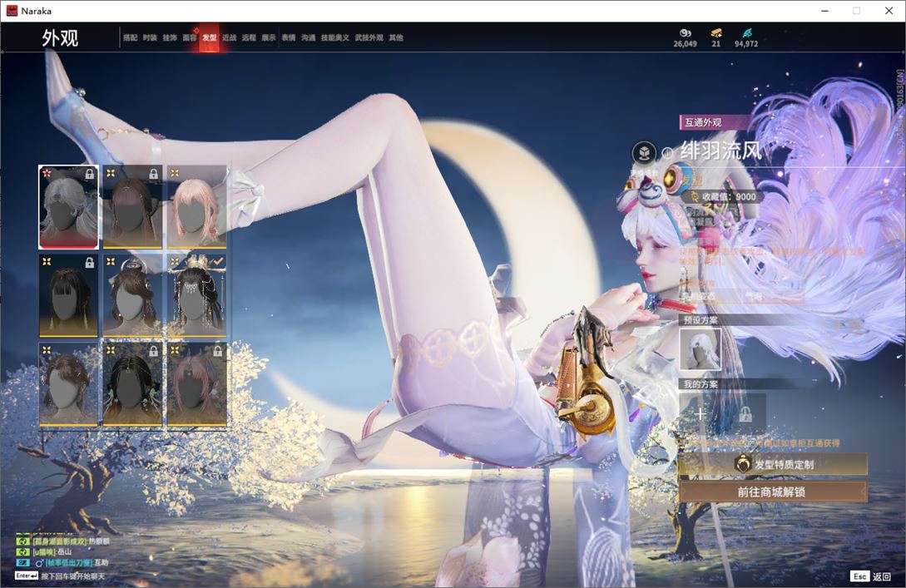Screen dimensions: 906x588
Task: Open the 武技外观 tab
Action: [369, 37]
